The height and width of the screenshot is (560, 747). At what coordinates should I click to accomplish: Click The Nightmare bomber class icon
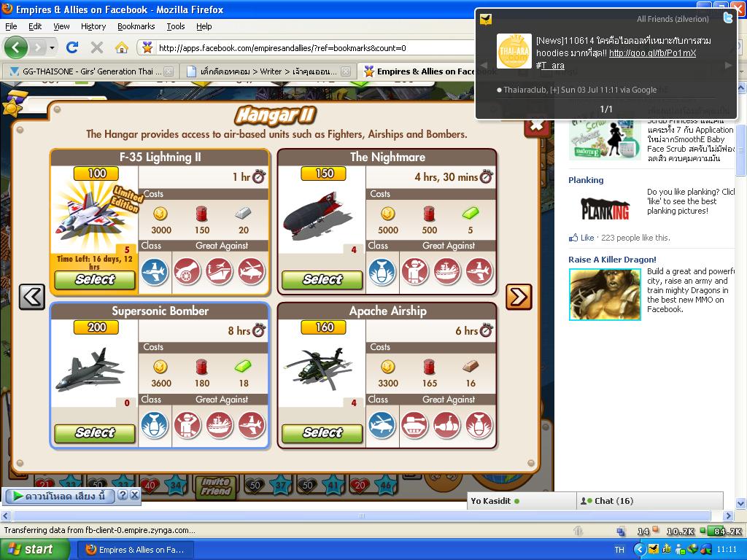[x=382, y=272]
